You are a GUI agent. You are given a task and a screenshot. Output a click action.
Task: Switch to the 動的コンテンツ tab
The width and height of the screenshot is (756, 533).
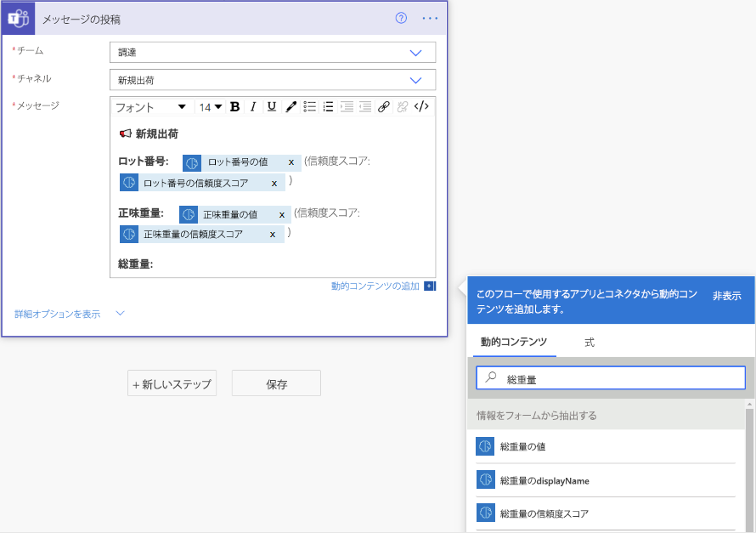click(514, 342)
